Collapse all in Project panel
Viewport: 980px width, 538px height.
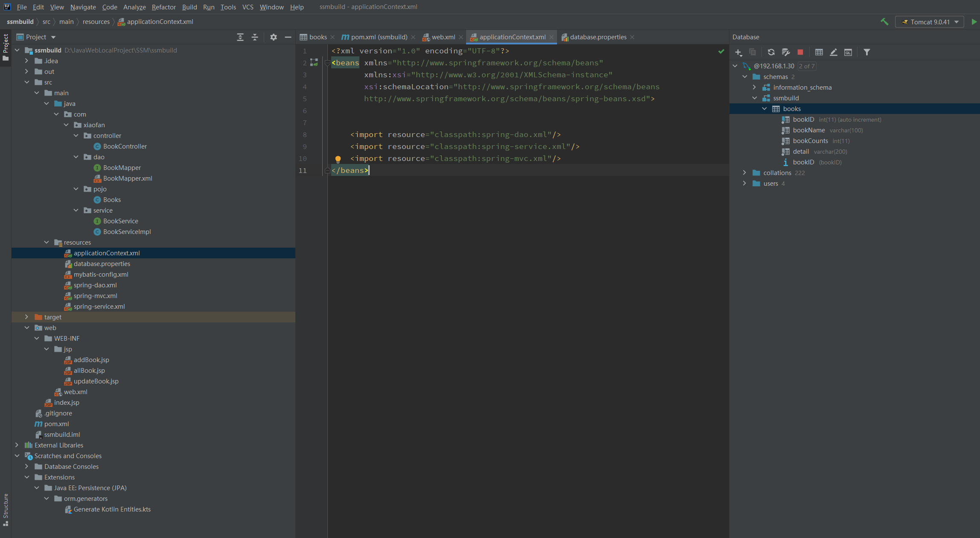pos(255,37)
